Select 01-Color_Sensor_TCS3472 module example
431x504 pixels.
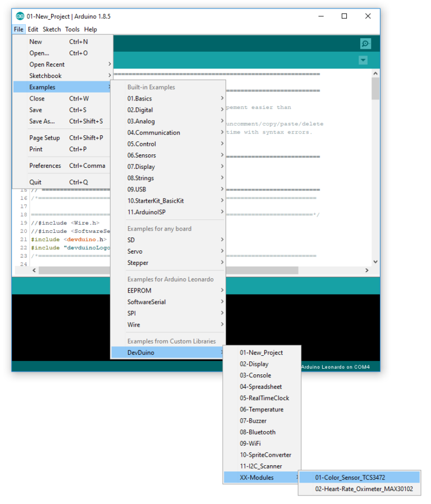point(350,478)
